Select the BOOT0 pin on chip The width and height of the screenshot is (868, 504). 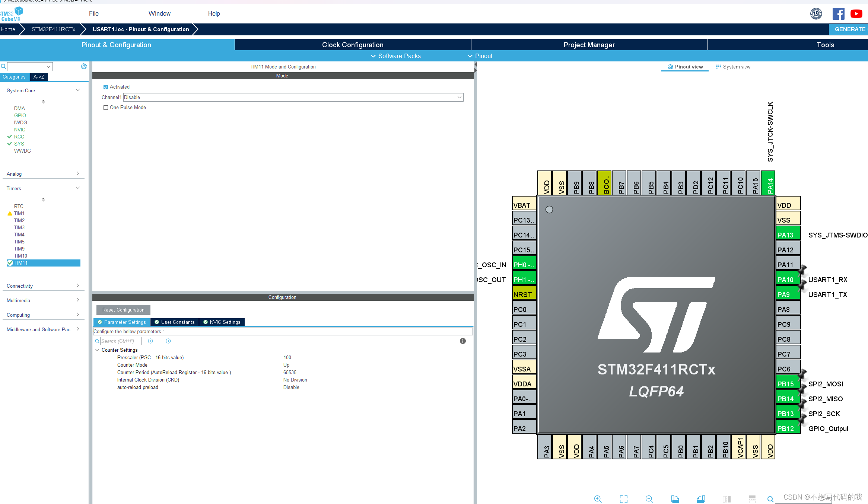604,183
